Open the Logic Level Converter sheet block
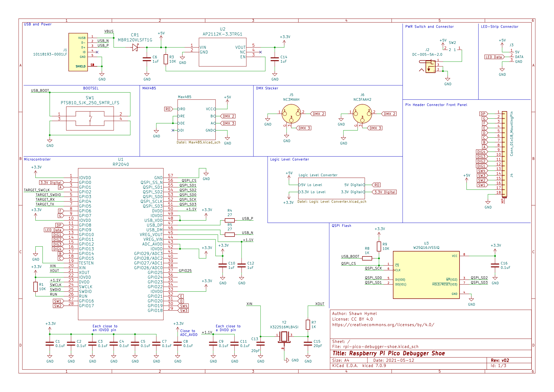Image resolution: width=554 pixels, height=392 pixels. [x=331, y=188]
